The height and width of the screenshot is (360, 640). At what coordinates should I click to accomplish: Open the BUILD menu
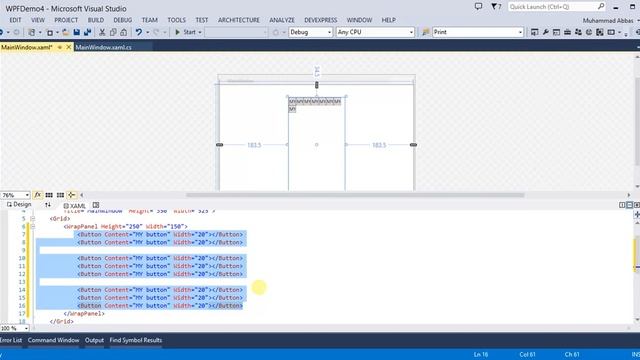tap(96, 20)
